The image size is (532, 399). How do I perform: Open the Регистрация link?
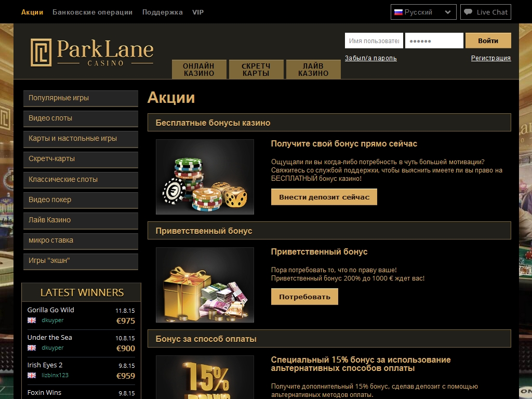490,58
